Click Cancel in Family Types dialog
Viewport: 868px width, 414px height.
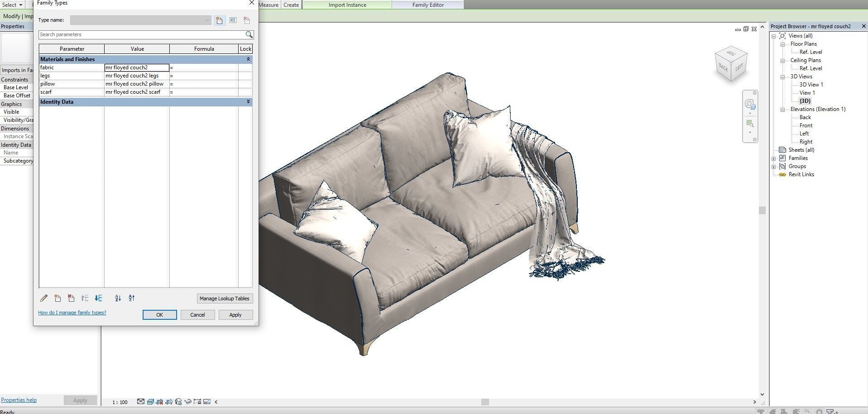click(x=197, y=315)
